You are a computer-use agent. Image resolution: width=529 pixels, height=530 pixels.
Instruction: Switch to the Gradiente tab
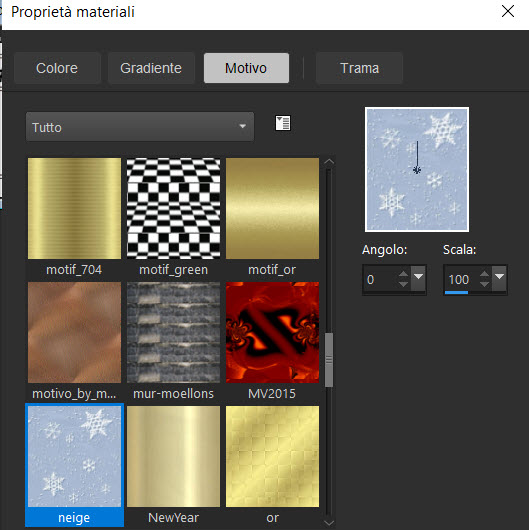click(151, 68)
